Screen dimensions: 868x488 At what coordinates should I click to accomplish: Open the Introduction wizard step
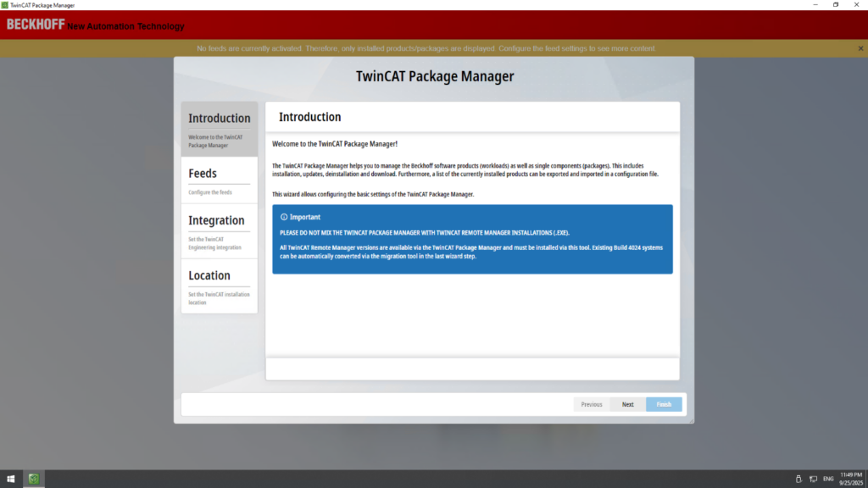point(220,130)
